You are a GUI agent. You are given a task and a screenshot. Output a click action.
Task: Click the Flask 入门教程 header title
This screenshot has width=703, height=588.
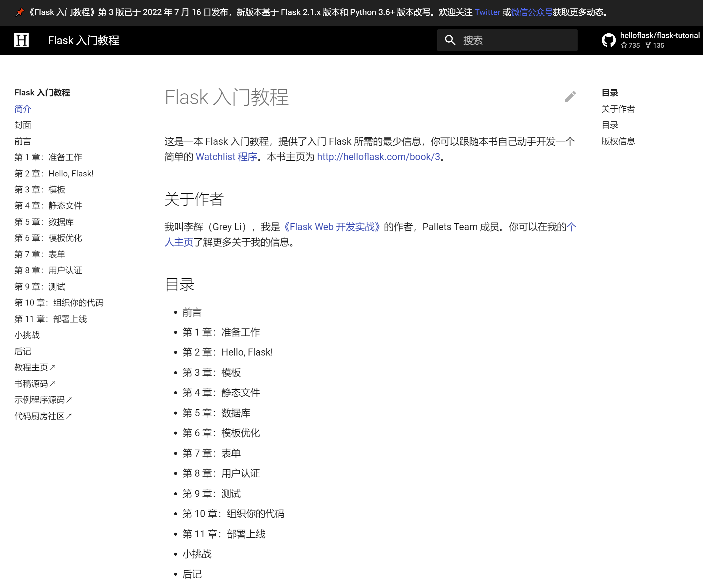click(84, 40)
